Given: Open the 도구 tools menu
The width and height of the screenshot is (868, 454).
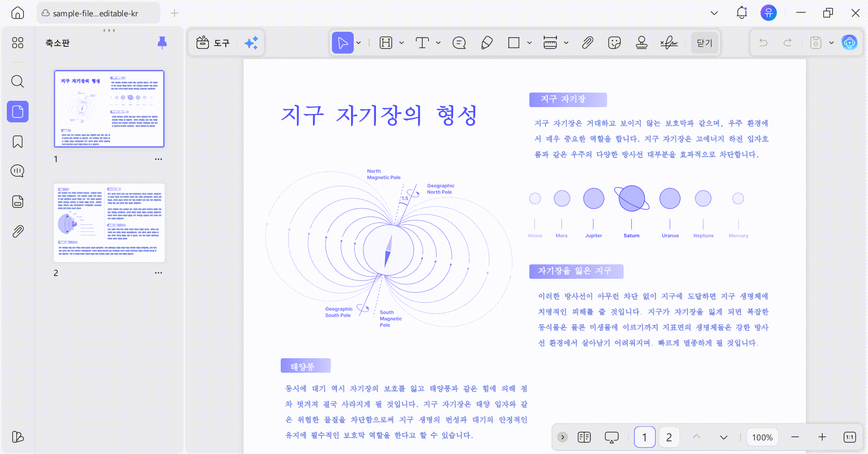Looking at the screenshot, I should point(213,43).
